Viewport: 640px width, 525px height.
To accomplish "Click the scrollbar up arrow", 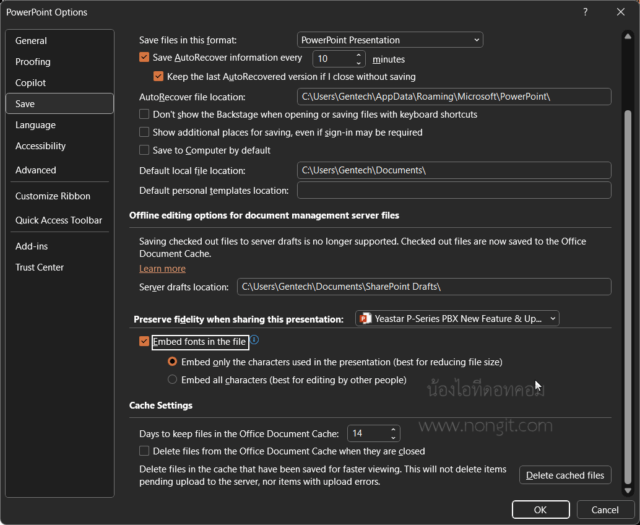I will (x=628, y=36).
